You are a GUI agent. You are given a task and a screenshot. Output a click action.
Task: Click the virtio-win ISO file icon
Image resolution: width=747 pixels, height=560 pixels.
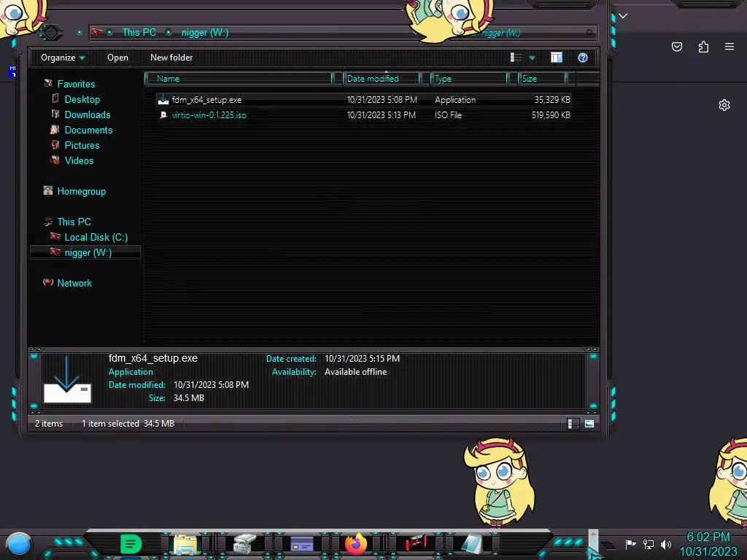[x=163, y=114]
